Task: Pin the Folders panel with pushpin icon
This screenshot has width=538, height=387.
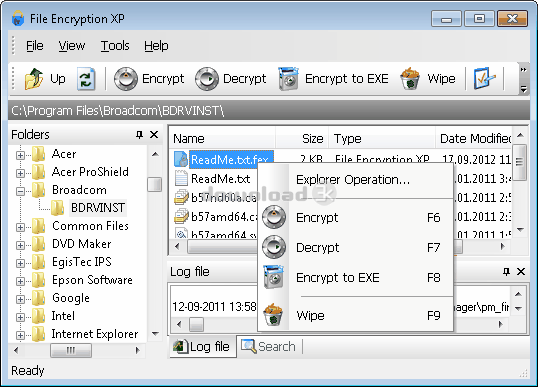Action: click(139, 135)
